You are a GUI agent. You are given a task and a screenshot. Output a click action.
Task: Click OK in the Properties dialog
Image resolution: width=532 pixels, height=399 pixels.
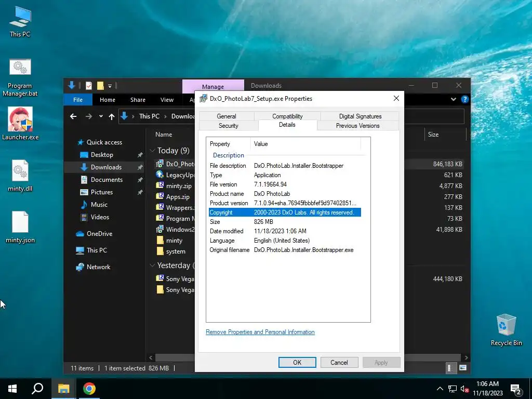[x=297, y=362]
